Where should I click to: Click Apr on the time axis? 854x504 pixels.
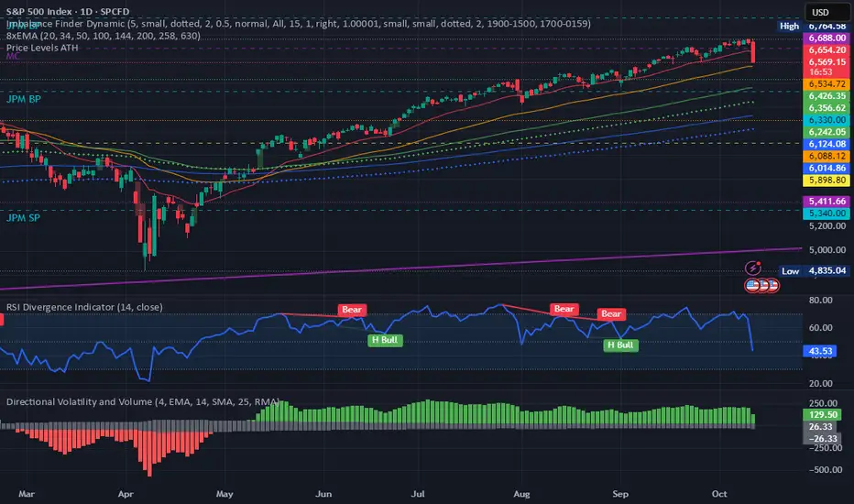coord(126,494)
